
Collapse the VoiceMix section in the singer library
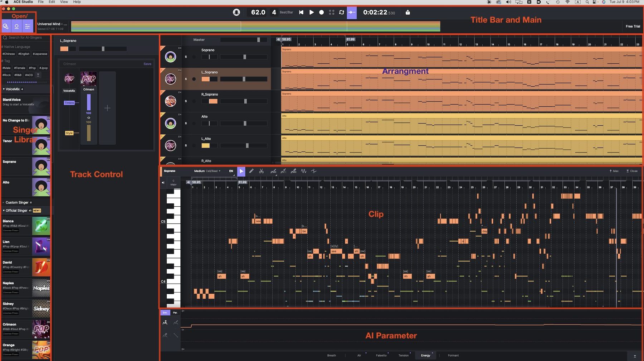(x=4, y=89)
